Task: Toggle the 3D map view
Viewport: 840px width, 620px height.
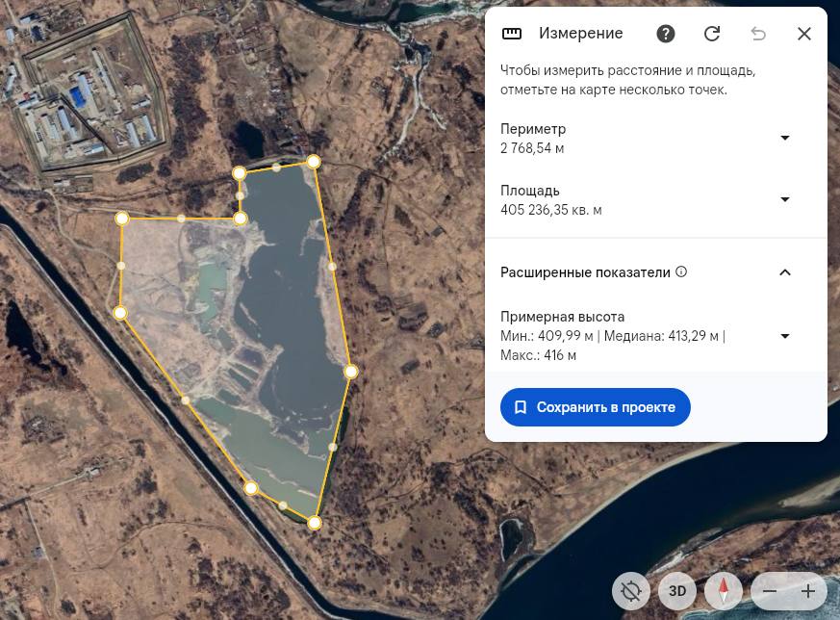Action: tap(677, 591)
